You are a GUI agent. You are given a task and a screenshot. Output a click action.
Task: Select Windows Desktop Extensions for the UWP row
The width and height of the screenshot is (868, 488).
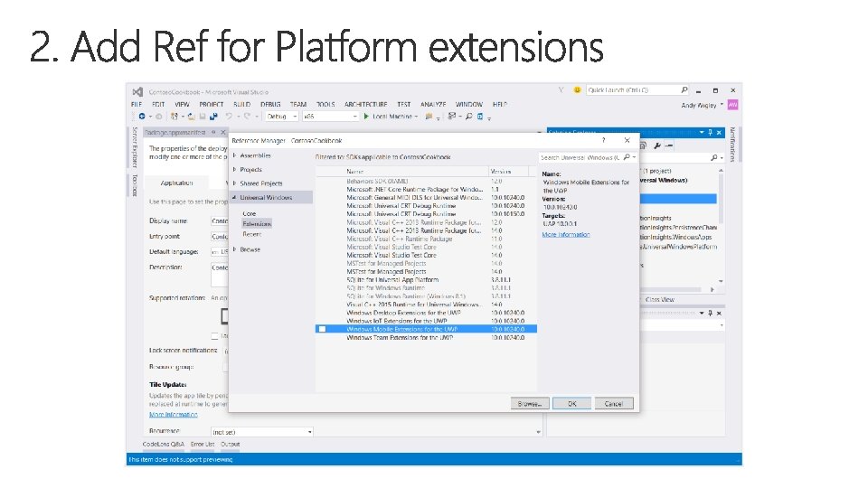click(x=426, y=313)
